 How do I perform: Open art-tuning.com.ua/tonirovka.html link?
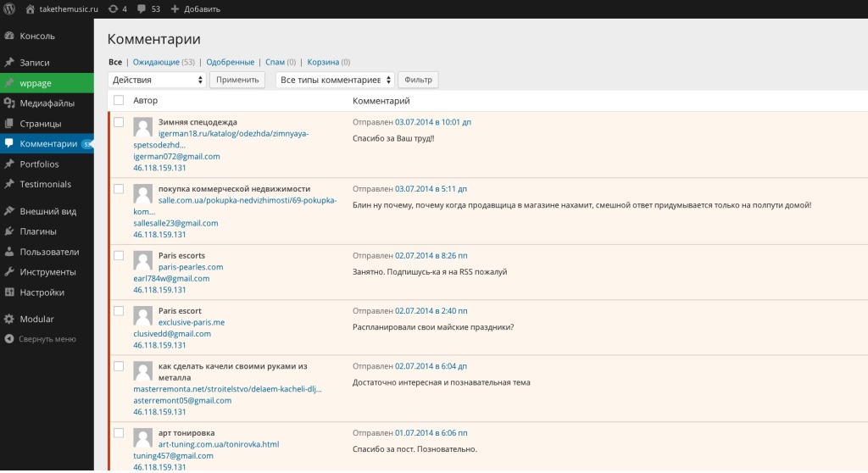[219, 444]
